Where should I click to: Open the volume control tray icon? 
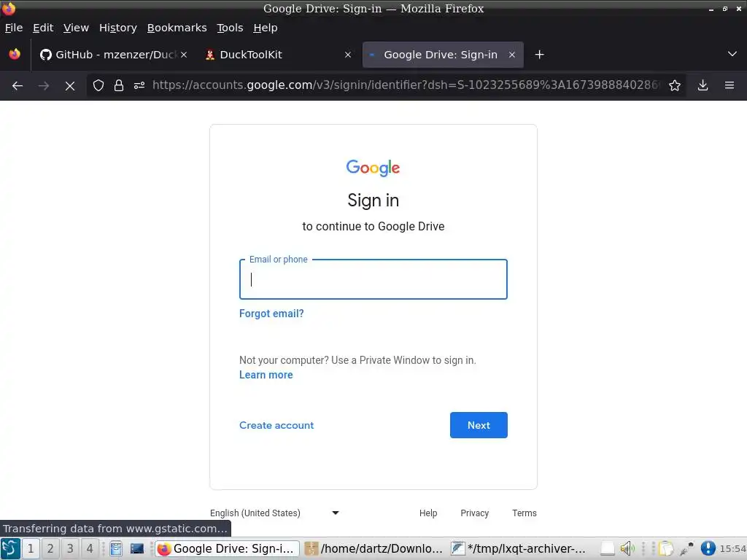pos(627,548)
